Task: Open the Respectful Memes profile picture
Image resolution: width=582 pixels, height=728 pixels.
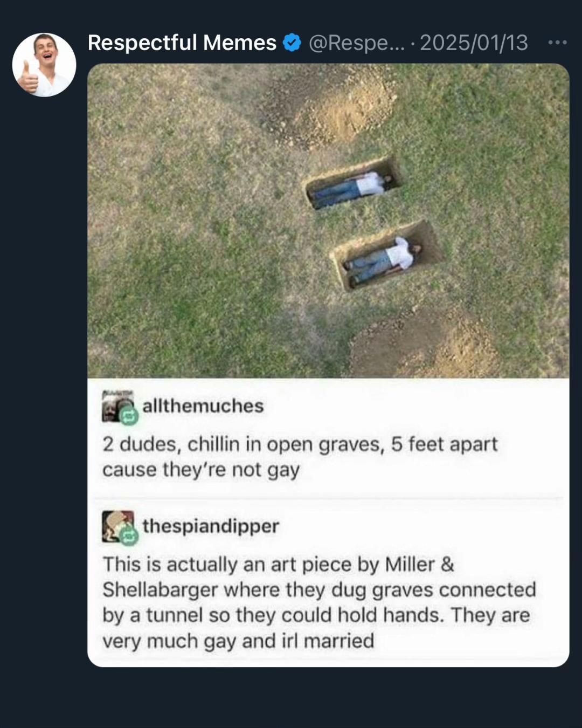Action: coord(44,65)
